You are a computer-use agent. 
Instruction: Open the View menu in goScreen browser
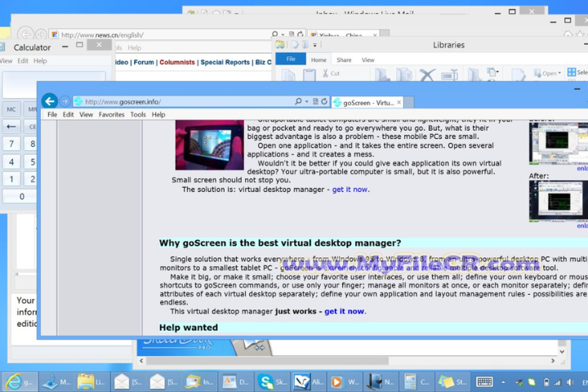(x=86, y=114)
